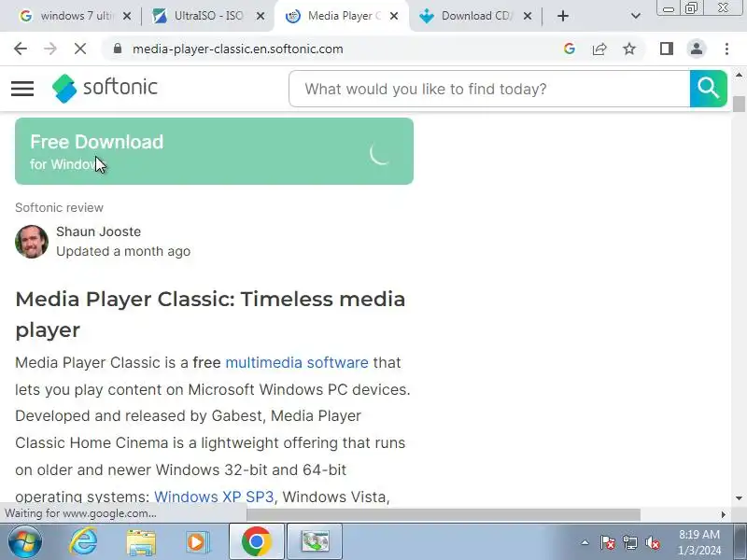Click Shaun Jooste author photo
Viewport: 747px width, 560px height.
pos(32,242)
